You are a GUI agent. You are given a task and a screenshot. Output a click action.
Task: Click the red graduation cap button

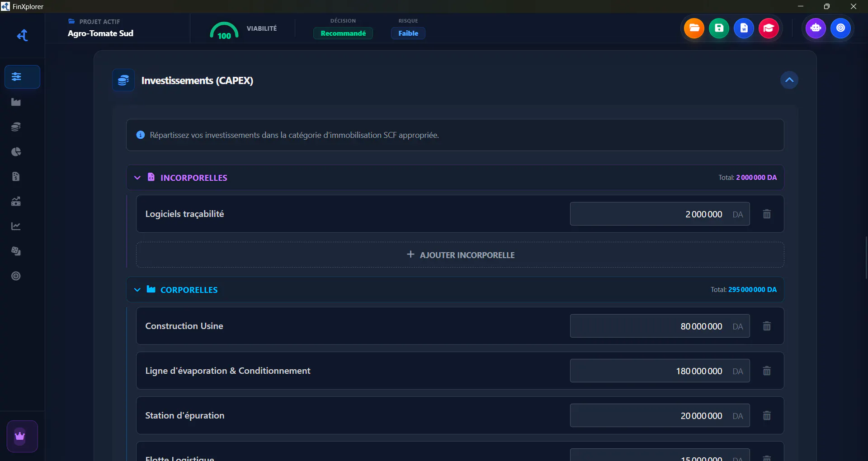pos(769,28)
